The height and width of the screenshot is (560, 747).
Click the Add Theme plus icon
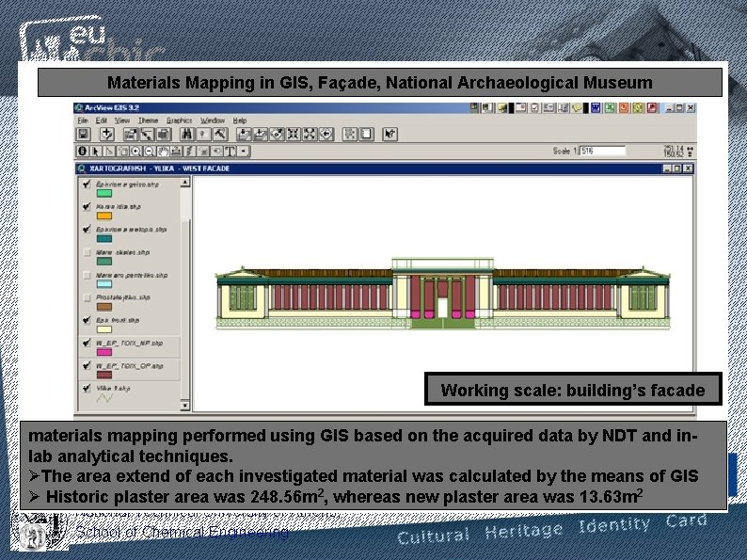pyautogui.click(x=106, y=135)
